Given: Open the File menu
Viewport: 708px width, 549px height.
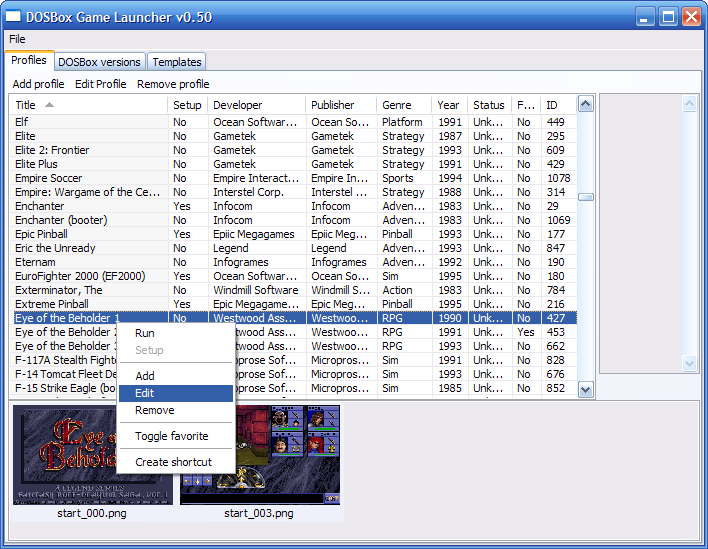Looking at the screenshot, I should [17, 39].
